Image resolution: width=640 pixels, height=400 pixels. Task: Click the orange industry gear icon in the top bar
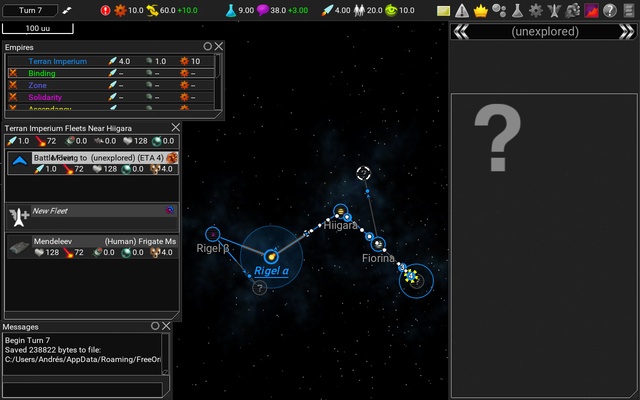coord(120,11)
